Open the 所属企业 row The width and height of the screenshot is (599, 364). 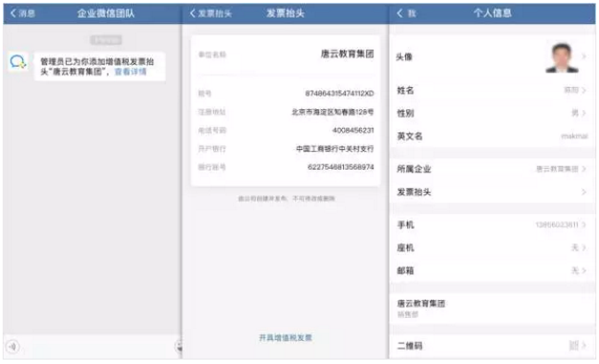pos(492,169)
